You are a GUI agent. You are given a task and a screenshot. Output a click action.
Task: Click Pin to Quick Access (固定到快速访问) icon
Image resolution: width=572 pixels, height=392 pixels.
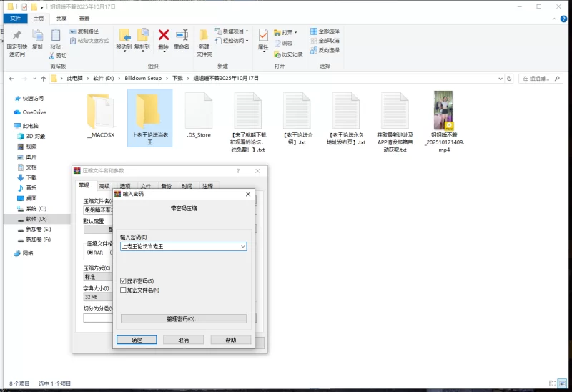16,36
